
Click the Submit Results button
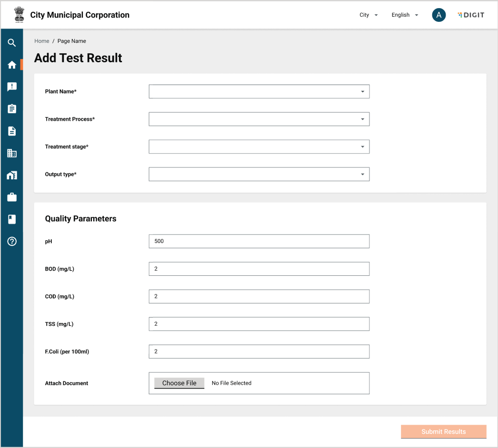[443, 431]
